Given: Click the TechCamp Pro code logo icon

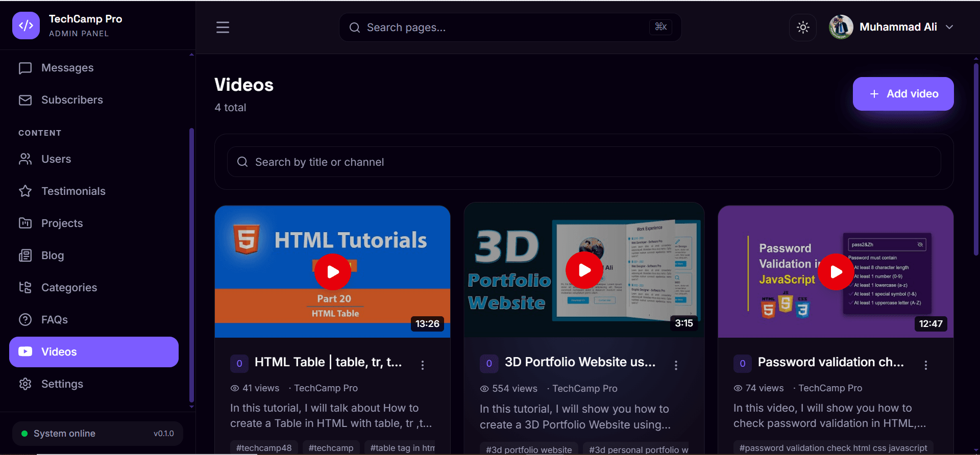Looking at the screenshot, I should 26,26.
